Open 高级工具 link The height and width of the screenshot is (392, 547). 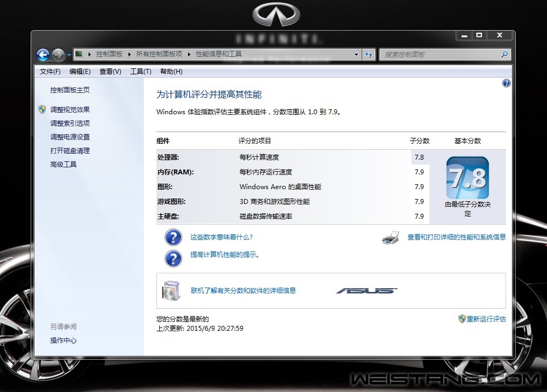(63, 164)
